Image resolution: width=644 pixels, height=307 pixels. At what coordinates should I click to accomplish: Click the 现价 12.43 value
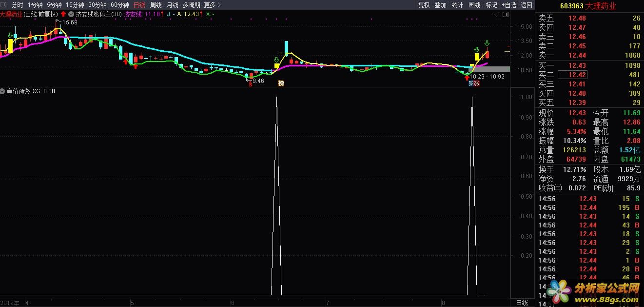(577, 113)
